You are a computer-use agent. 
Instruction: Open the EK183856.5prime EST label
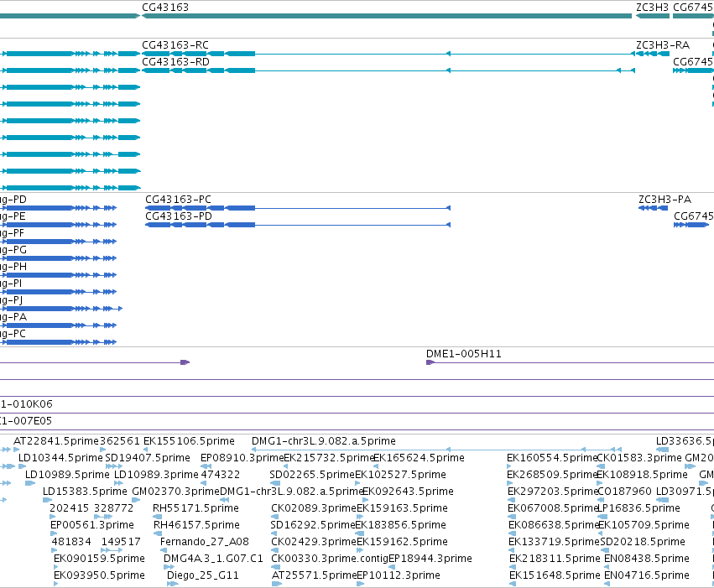[x=401, y=525]
